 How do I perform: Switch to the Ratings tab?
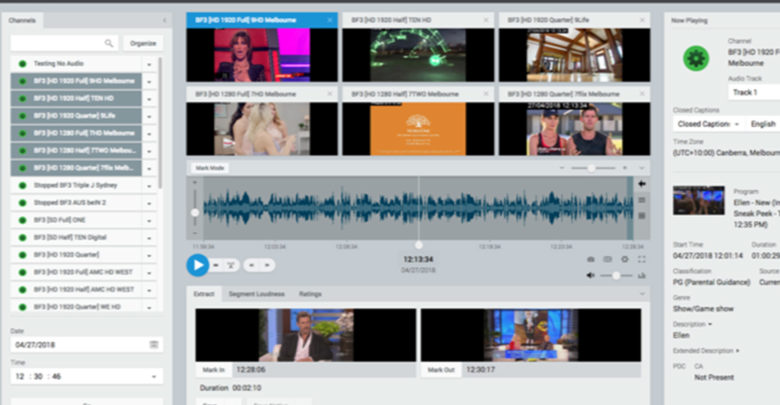310,294
